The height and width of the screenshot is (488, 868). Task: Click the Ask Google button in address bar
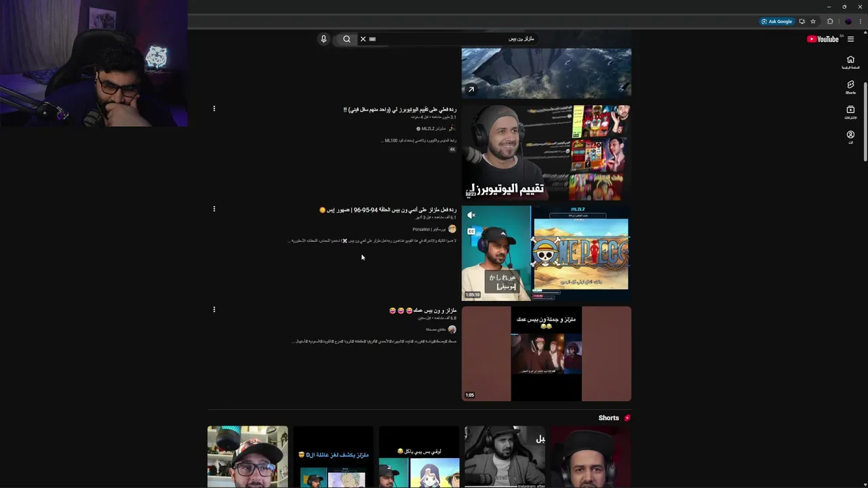pyautogui.click(x=777, y=21)
